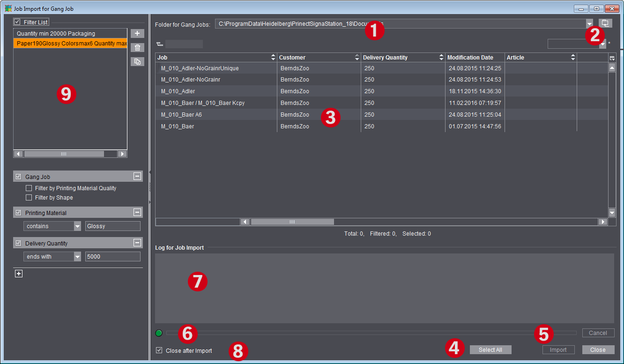Delete selected filter with the trash icon
Image resolution: width=624 pixels, height=364 pixels.
pyautogui.click(x=137, y=48)
